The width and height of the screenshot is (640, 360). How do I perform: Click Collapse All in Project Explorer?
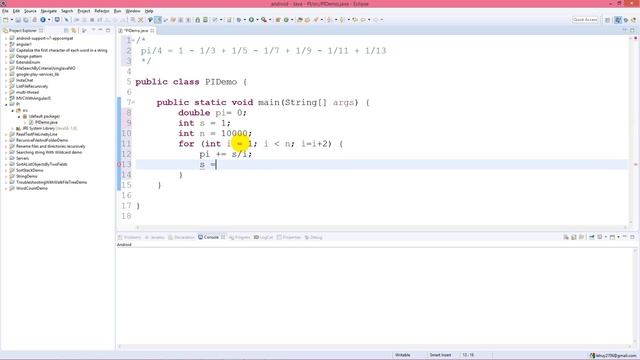click(66, 31)
